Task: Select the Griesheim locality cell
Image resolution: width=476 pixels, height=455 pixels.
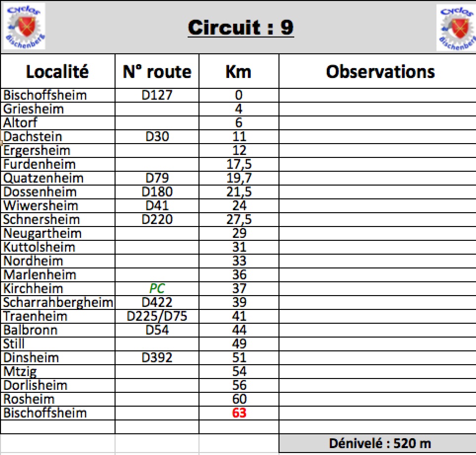Action: click(x=58, y=109)
